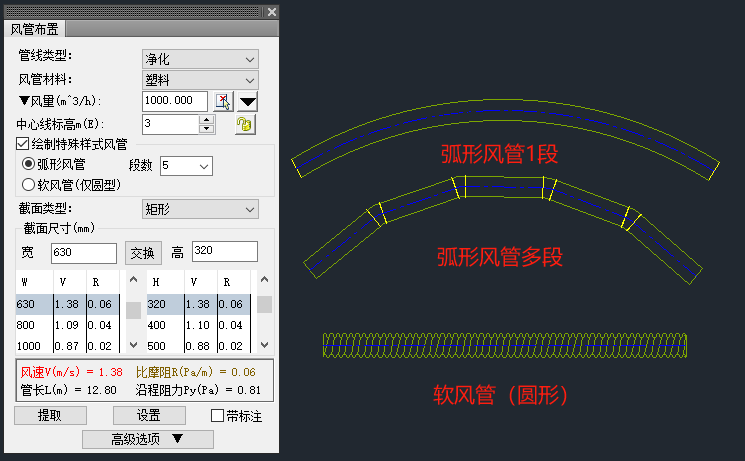Image resolution: width=745 pixels, height=461 pixels.
Task: Open the 截面类型 dropdown showing 矩形
Action: coord(200,209)
